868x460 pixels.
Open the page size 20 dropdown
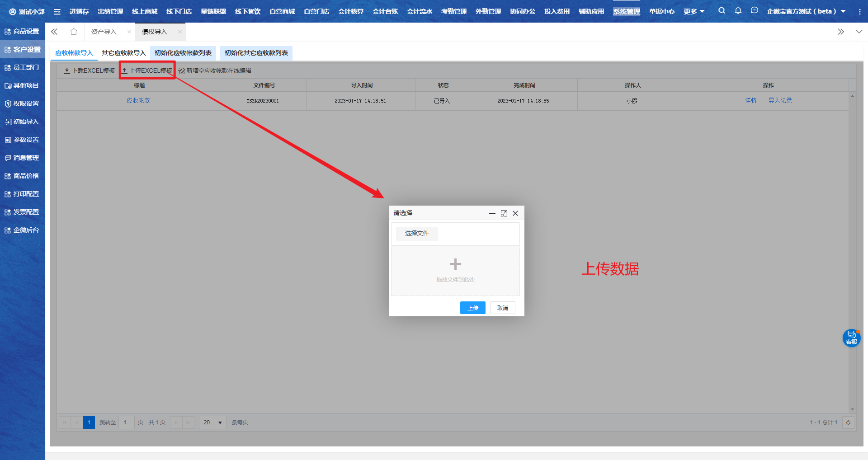click(212, 422)
